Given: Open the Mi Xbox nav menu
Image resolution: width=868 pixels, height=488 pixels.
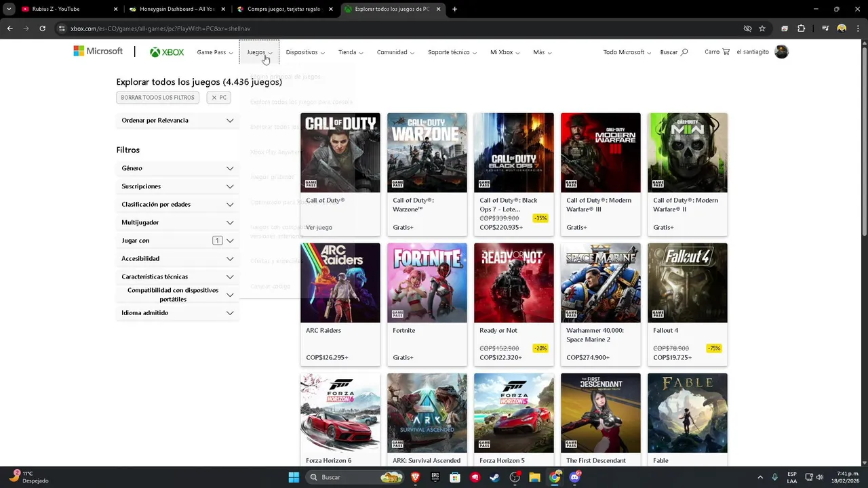Looking at the screenshot, I should 505,52.
